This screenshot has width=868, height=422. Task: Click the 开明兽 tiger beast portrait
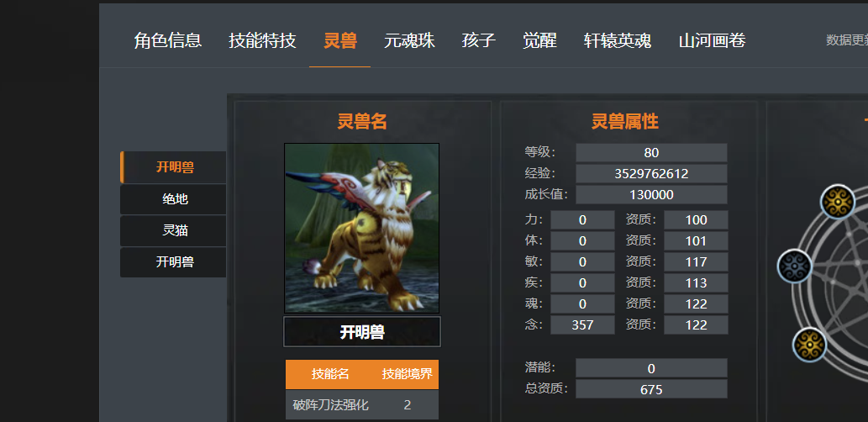tap(361, 228)
